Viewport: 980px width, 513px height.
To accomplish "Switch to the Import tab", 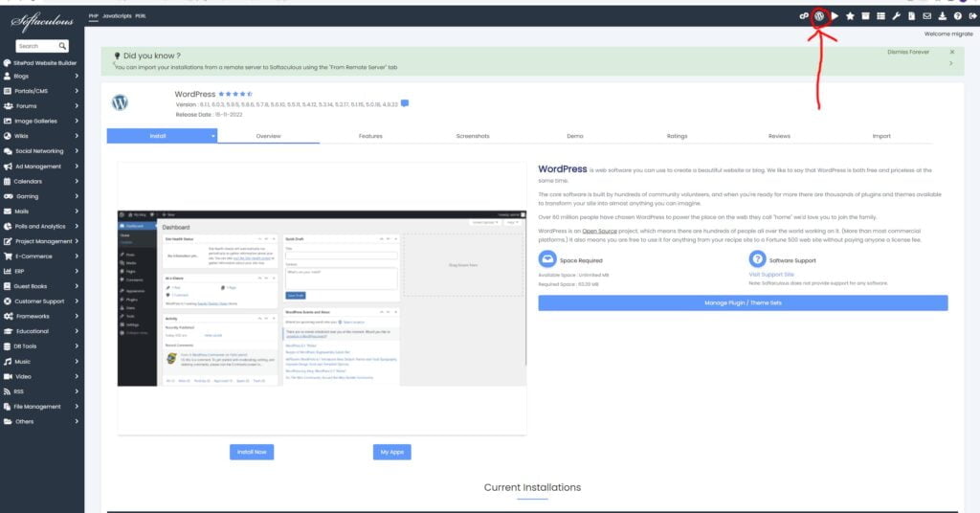I will [881, 136].
